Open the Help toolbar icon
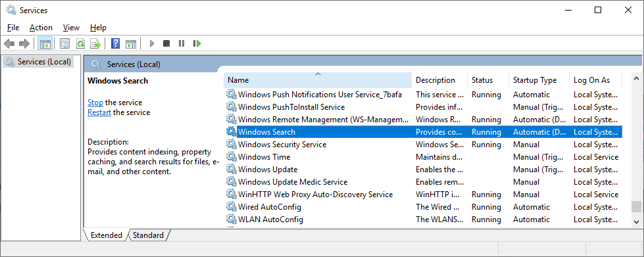Viewport: 644px width, 257px height. pyautogui.click(x=115, y=43)
